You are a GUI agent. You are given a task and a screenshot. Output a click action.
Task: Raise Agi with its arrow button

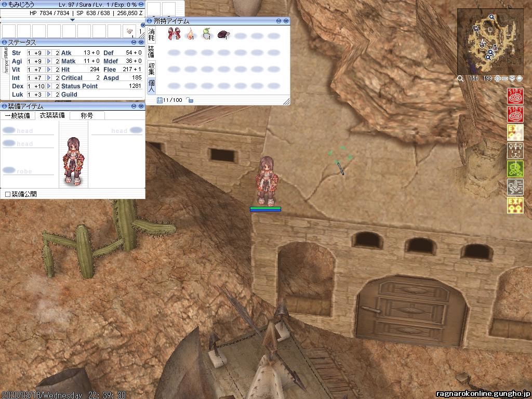49,61
